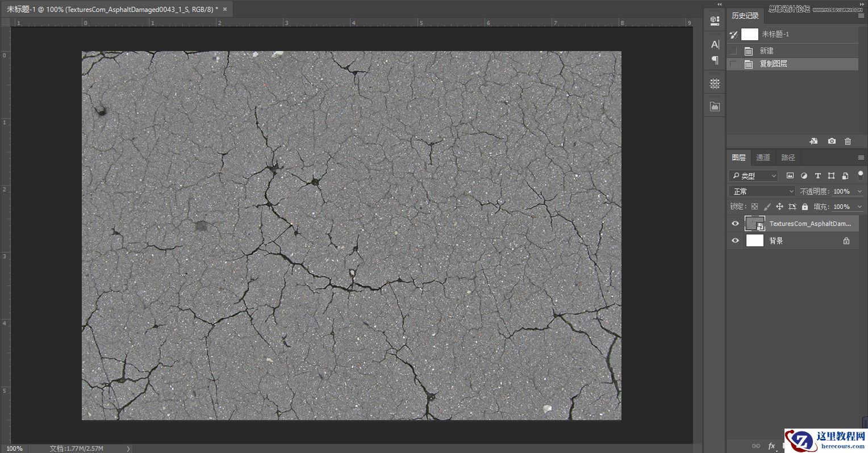
Task: Switch to the 路径 paths tab
Action: tap(788, 157)
